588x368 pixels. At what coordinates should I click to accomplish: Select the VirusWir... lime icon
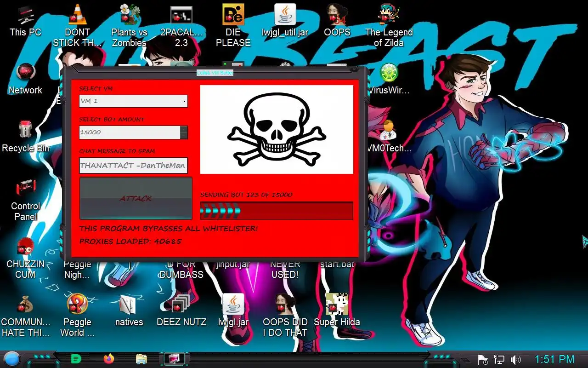point(389,78)
